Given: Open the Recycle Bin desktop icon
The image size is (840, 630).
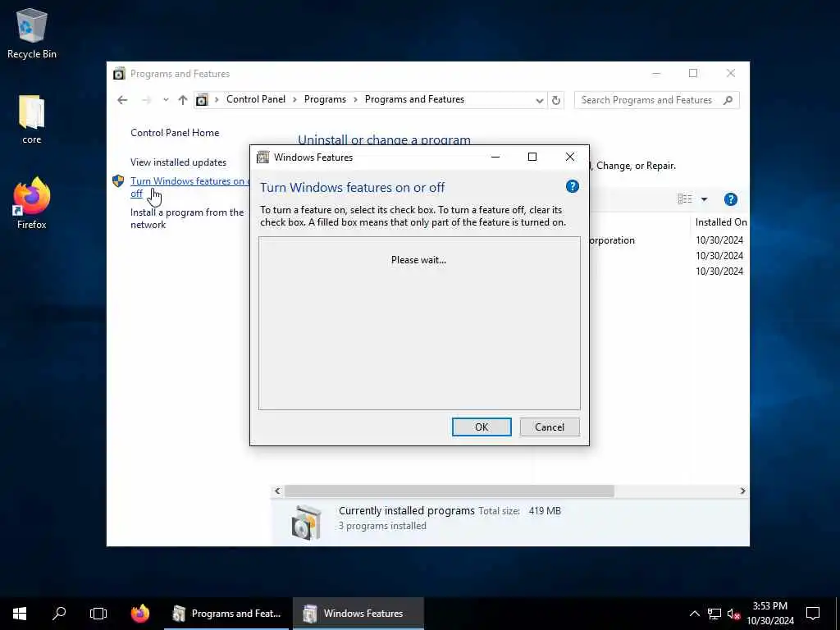Looking at the screenshot, I should [32, 33].
